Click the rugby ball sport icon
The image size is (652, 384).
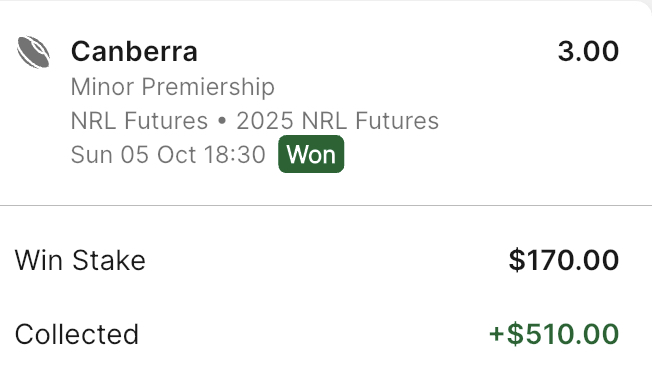34,52
